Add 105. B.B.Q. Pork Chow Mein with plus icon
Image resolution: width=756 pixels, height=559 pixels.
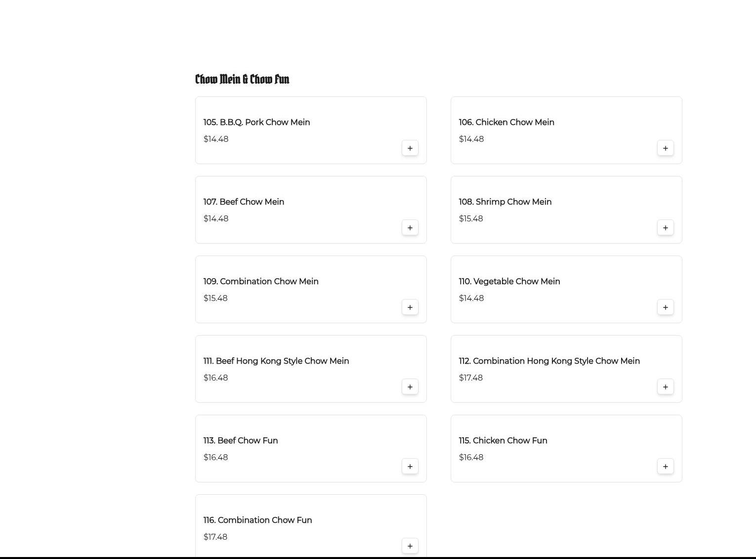pos(410,148)
